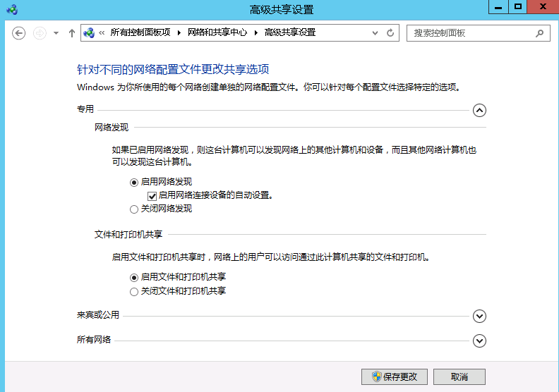Collapse the 专用 profile section
This screenshot has height=392, width=559.
[479, 110]
